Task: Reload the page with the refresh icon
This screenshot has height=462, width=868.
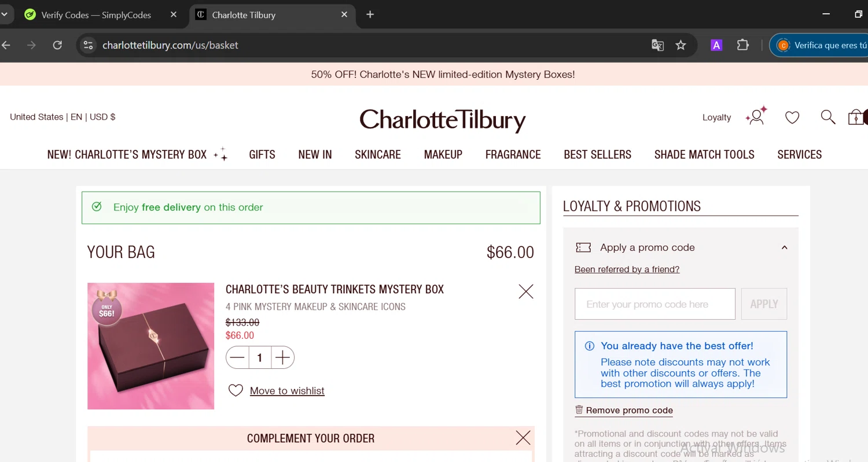Action: [x=57, y=45]
